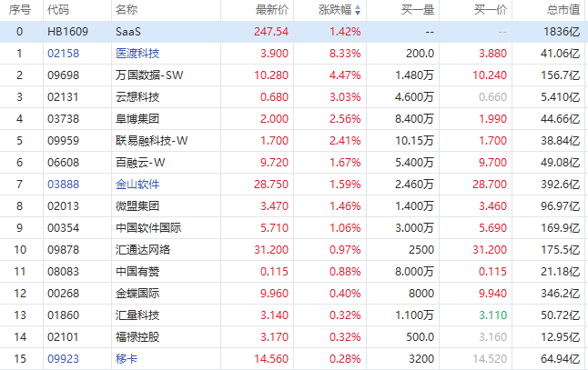Select 中国有赞 name cell
588x370 pixels.
[137, 272]
